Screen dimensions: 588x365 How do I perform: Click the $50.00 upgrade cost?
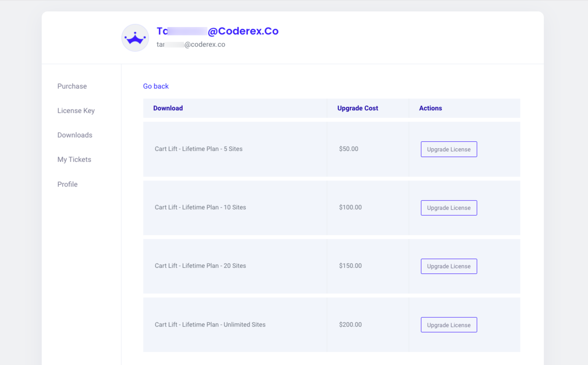coord(349,149)
